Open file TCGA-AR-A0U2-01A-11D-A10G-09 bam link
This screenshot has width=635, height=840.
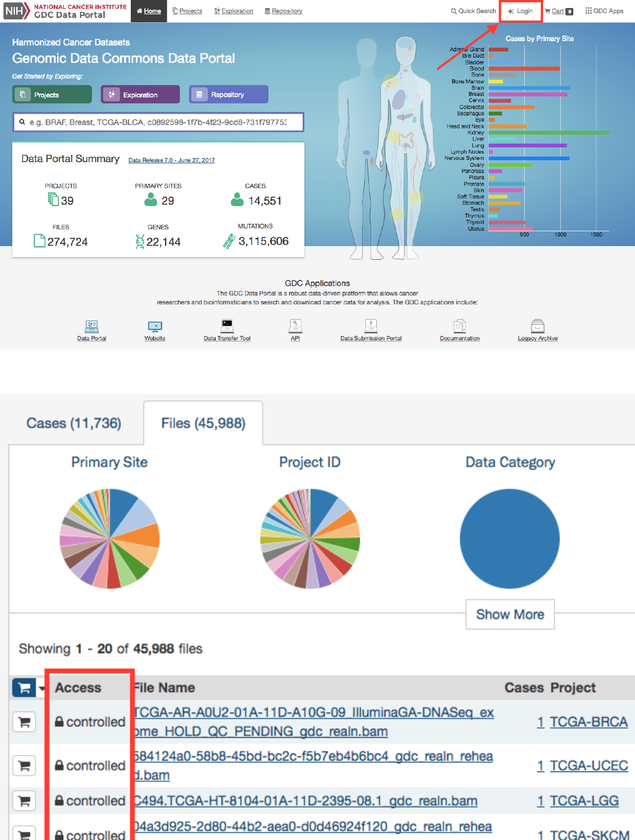pyautogui.click(x=314, y=722)
